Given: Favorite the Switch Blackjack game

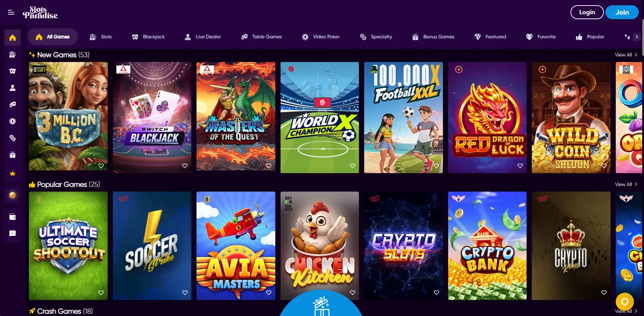Looking at the screenshot, I should tap(185, 166).
